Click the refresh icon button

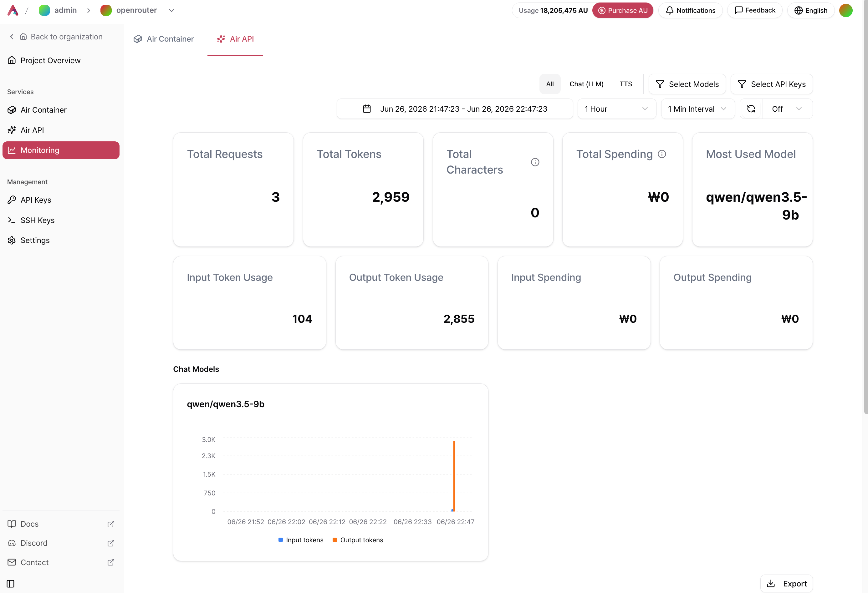pyautogui.click(x=751, y=109)
